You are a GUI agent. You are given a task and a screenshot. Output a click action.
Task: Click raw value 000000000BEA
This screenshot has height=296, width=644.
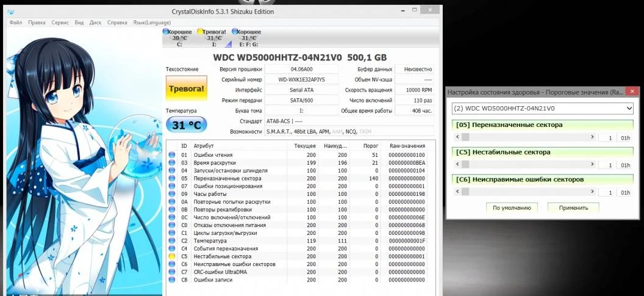tap(407, 163)
